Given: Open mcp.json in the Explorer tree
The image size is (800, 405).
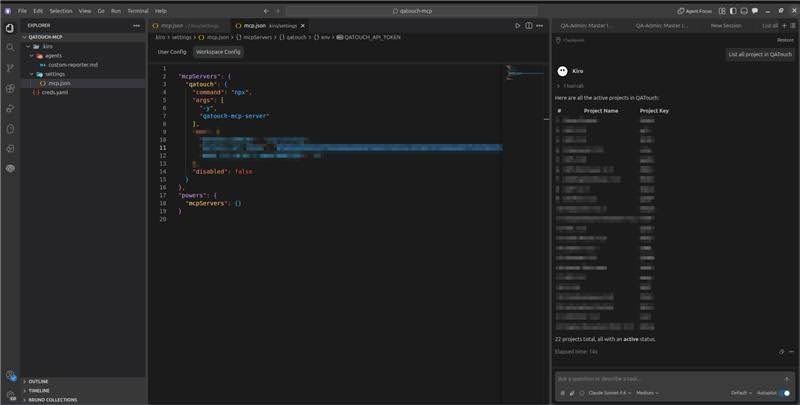Looking at the screenshot, I should coord(59,83).
